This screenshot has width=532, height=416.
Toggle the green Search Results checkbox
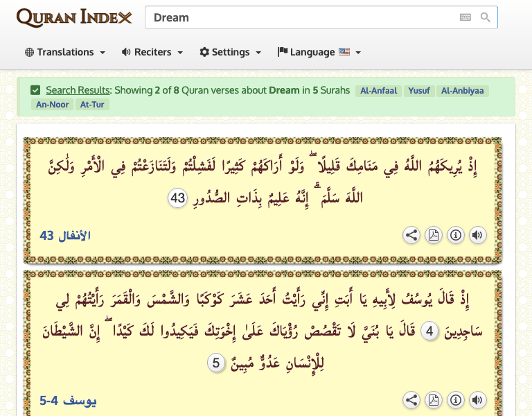click(35, 90)
